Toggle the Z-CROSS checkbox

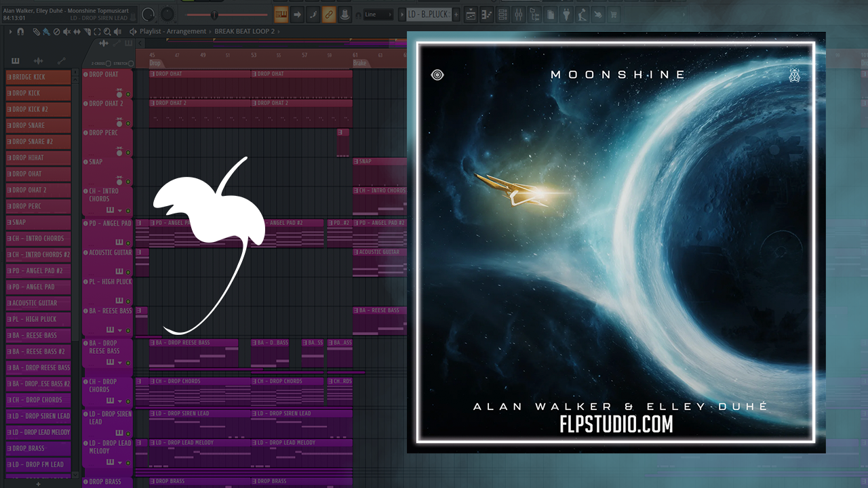[108, 64]
